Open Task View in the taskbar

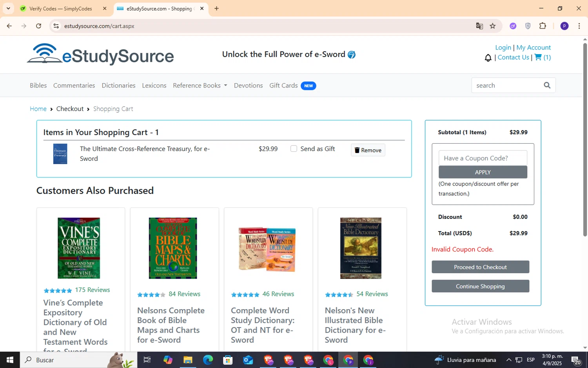click(147, 360)
